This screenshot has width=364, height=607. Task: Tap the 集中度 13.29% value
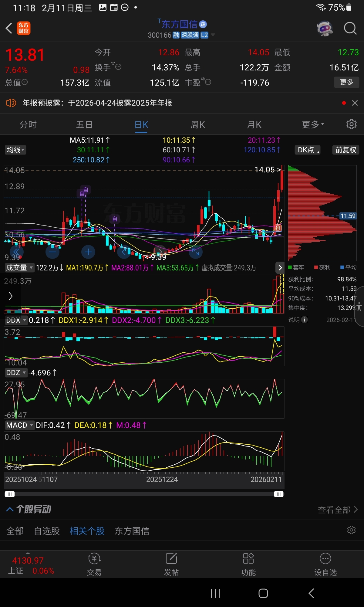coord(347,308)
